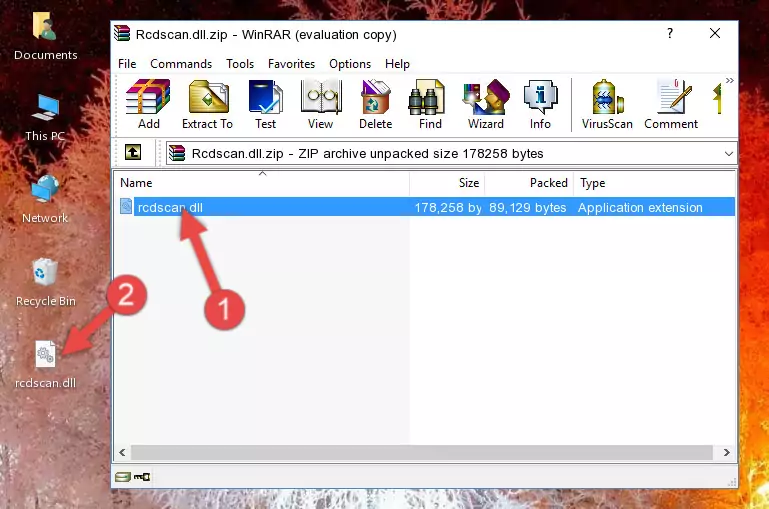
Task: Show more toolbar buttons chevron
Action: point(730,81)
